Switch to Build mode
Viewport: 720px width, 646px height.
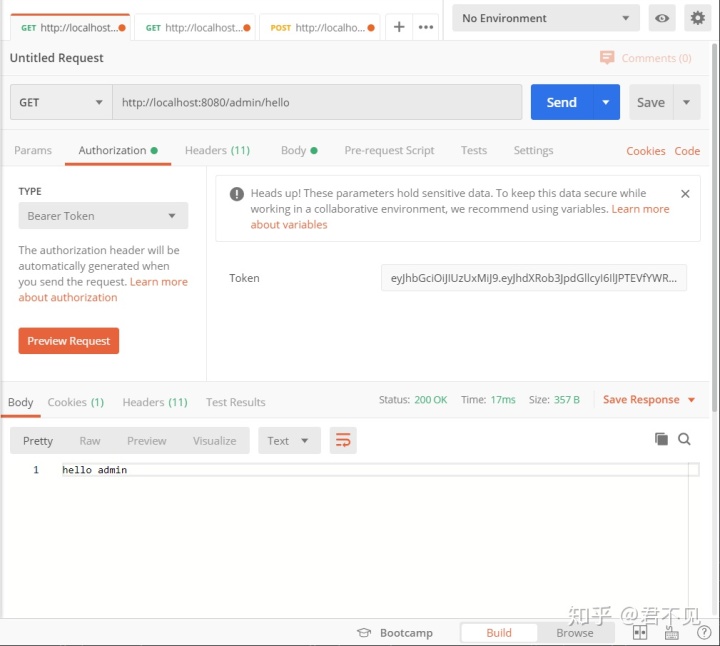[x=499, y=633]
